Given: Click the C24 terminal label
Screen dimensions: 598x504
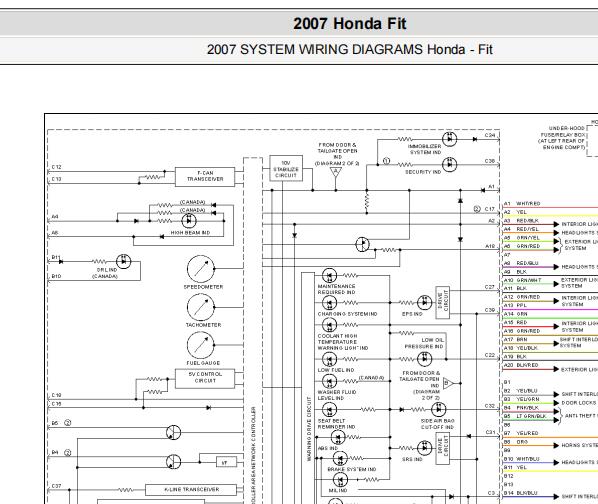Looking at the screenshot, I should tap(490, 135).
